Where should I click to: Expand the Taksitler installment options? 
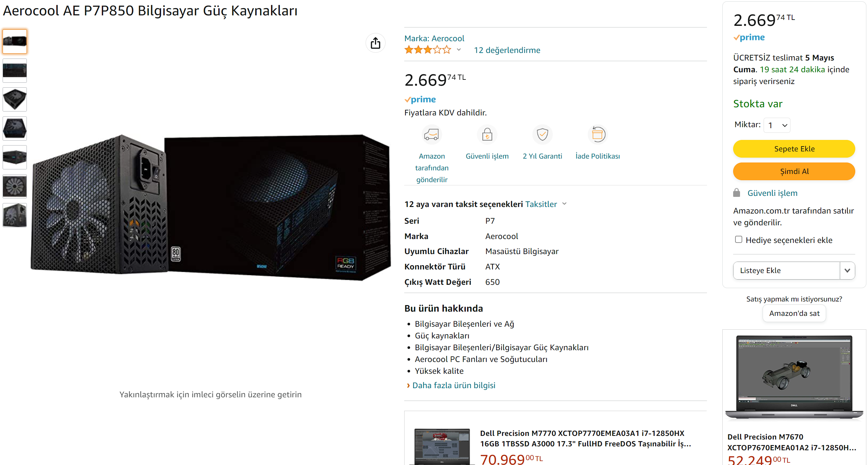546,204
